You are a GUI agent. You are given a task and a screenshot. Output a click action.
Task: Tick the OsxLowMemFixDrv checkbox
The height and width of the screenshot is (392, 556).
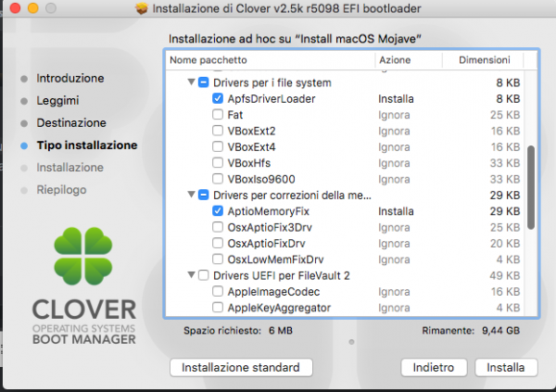click(x=218, y=259)
